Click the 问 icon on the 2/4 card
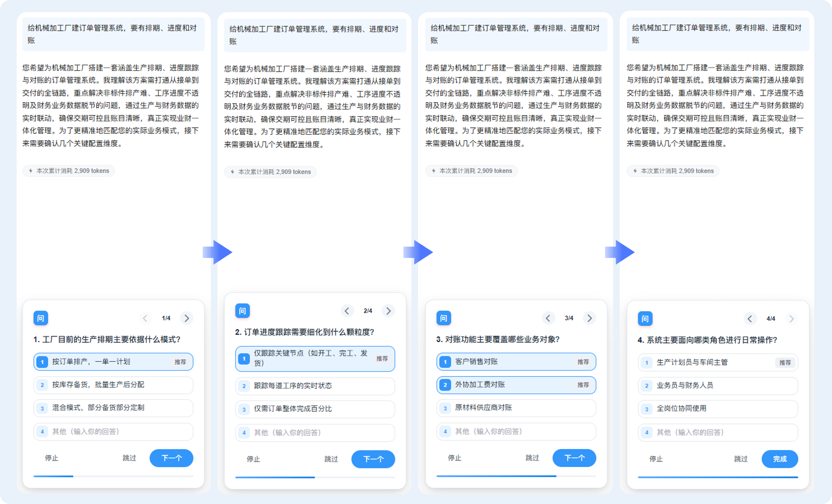The width and height of the screenshot is (832, 504). [242, 311]
